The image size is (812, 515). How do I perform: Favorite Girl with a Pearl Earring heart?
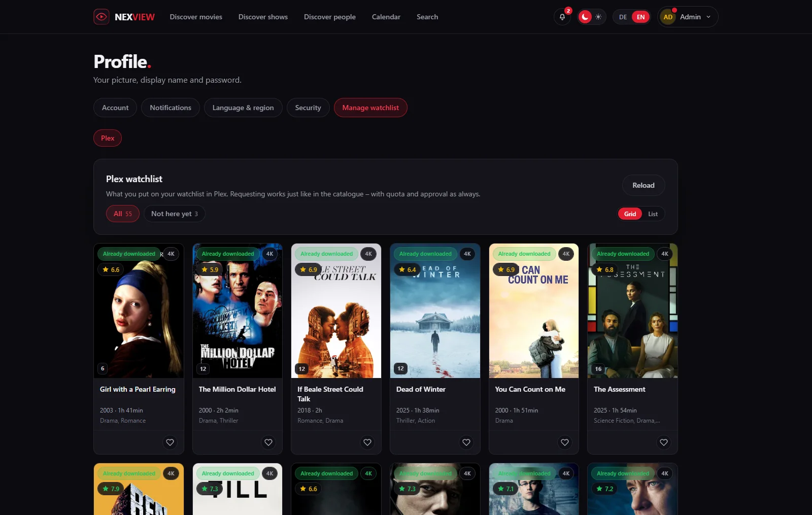tap(170, 442)
